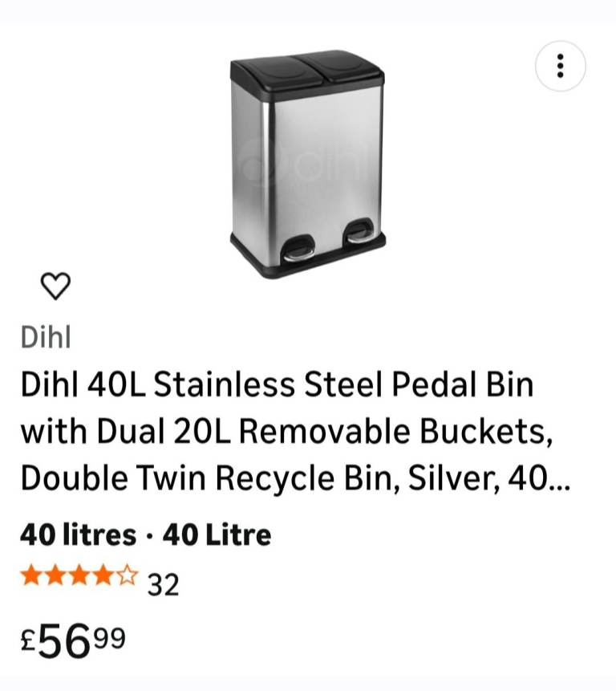Click the first orange rating star
The width and height of the screenshot is (616, 691).
(x=31, y=575)
